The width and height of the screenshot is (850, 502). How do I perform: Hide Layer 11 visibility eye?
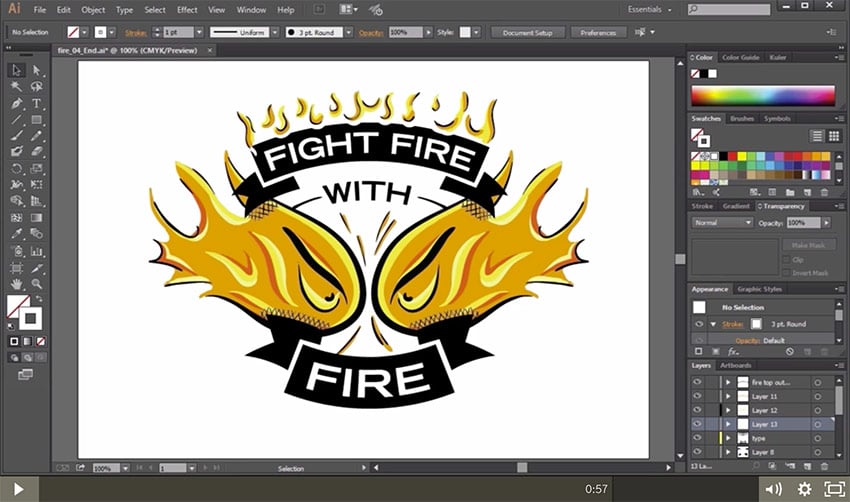click(x=699, y=396)
